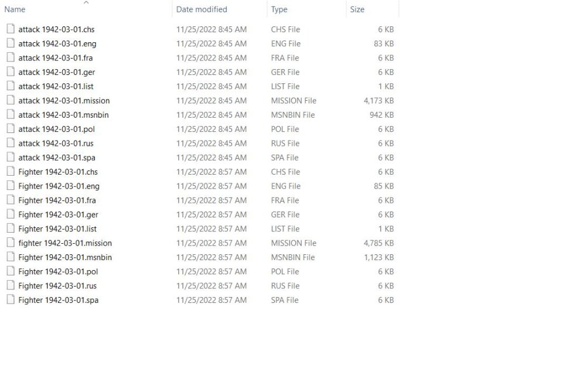Select file icon of attack 1942-03-01.chs

[x=11, y=29]
